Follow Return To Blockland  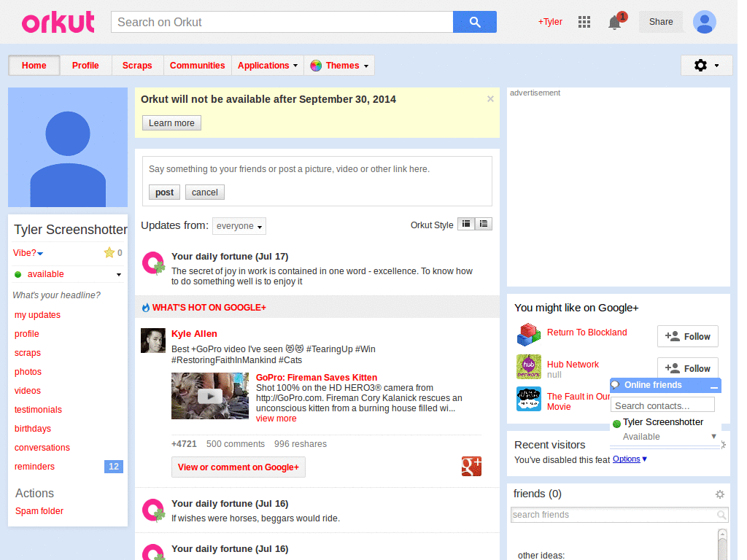687,336
